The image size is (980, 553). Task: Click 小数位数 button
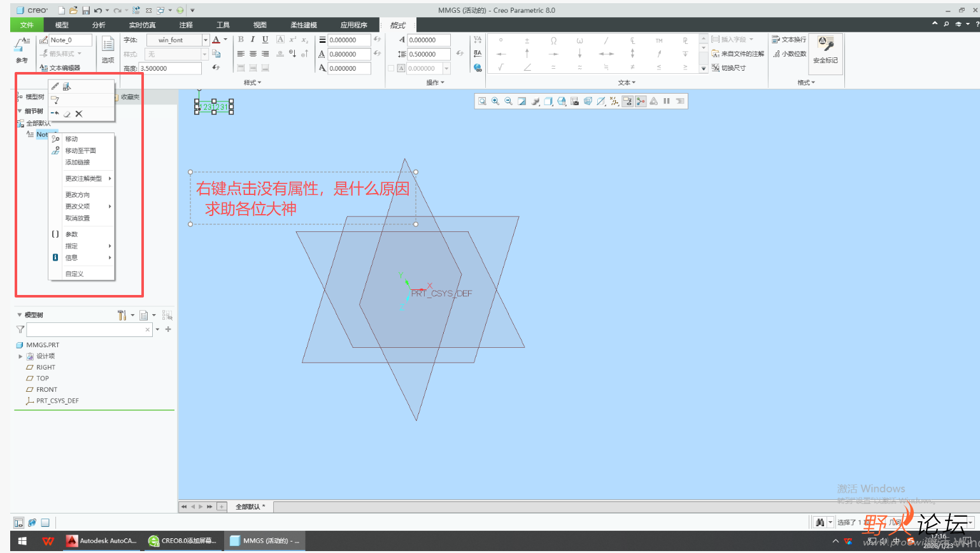pyautogui.click(x=790, y=54)
